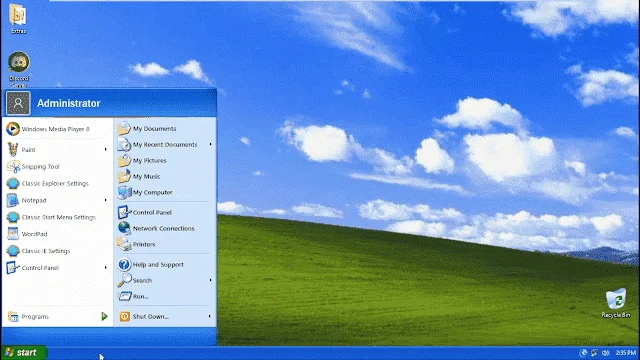The width and height of the screenshot is (640, 360).
Task: Expand left Control Panel submenu arrow
Action: click(105, 268)
